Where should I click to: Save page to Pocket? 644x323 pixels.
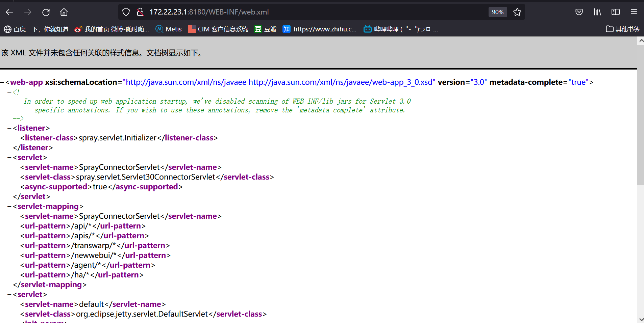pyautogui.click(x=579, y=11)
